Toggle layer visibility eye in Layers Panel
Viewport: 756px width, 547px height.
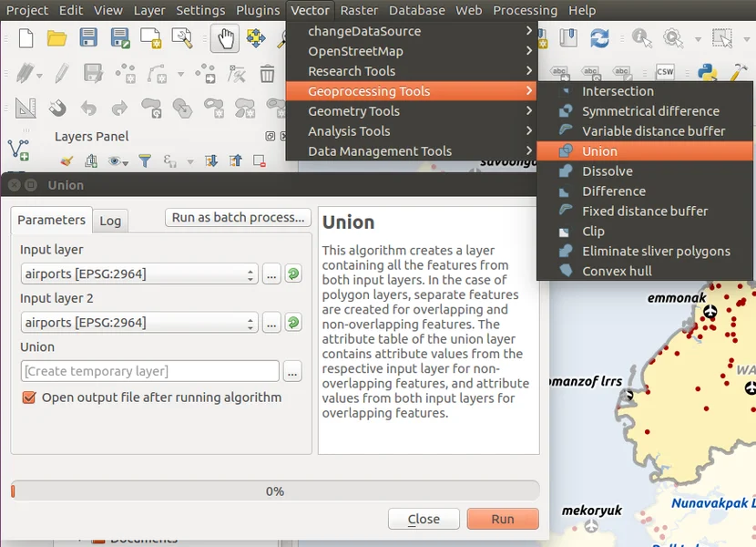117,161
